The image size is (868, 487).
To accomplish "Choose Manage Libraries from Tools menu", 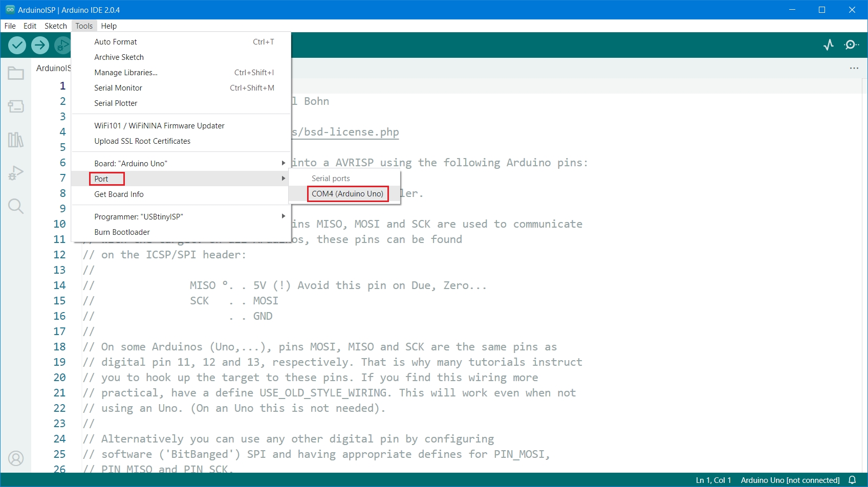I will coord(126,73).
